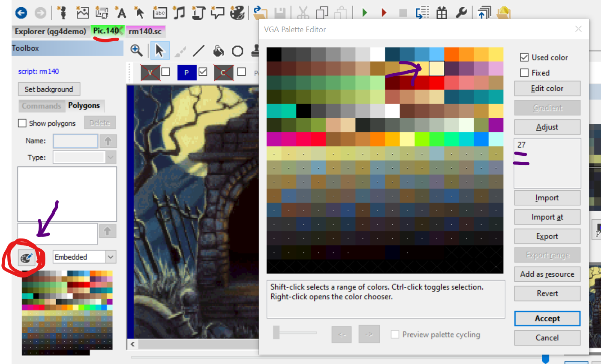This screenshot has width=601, height=364.
Task: Select the circle drawing tool
Action: click(x=237, y=51)
